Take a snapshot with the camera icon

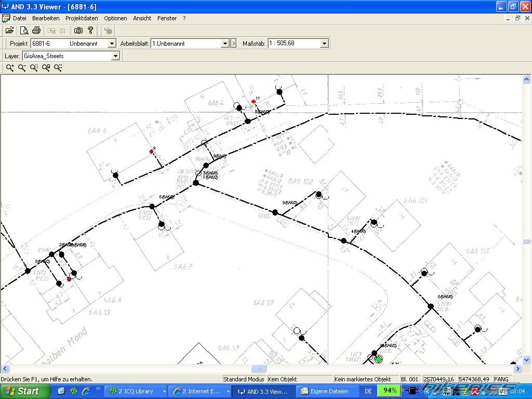[78, 31]
